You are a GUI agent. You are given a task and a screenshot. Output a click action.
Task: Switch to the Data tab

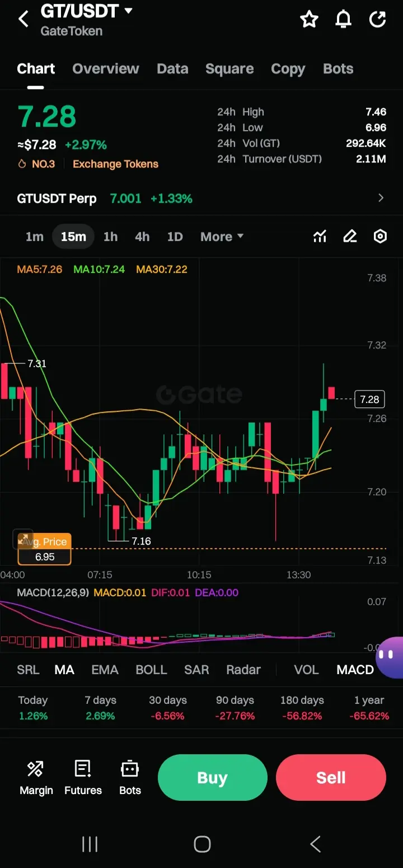[x=172, y=69]
